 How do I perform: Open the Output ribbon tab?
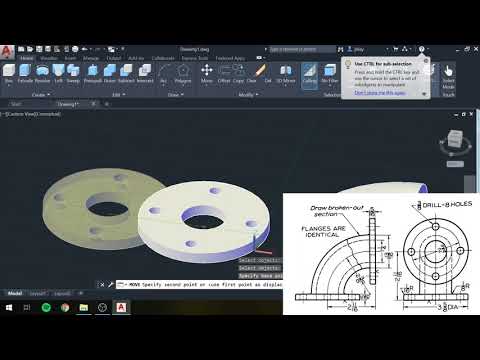click(114, 58)
